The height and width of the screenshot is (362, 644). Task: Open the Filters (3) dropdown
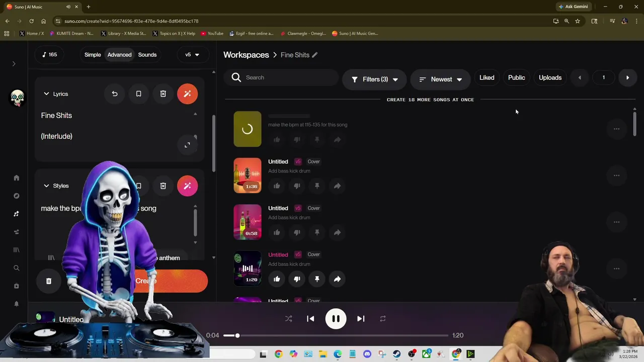tap(374, 79)
